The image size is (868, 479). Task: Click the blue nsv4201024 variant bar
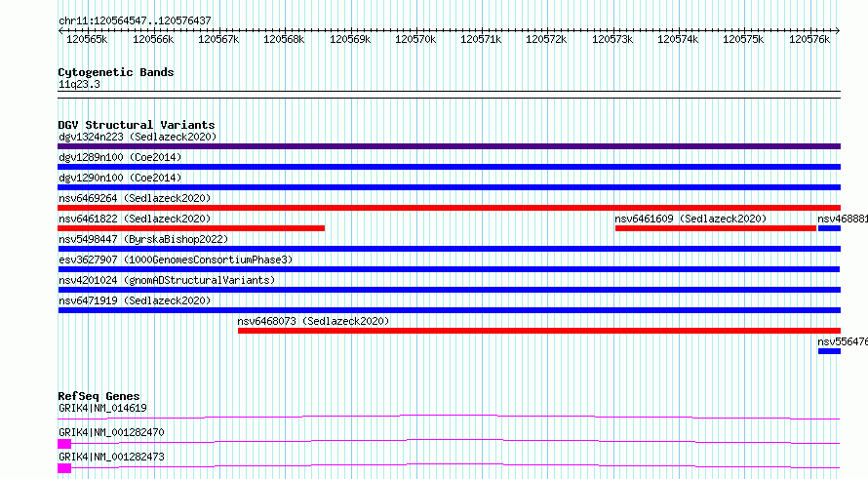tap(449, 290)
